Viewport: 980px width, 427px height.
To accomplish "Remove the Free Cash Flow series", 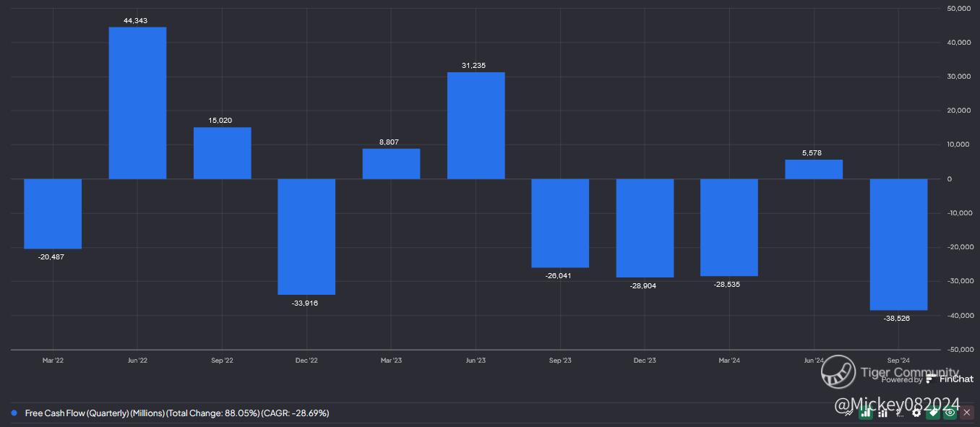I will pyautogui.click(x=967, y=413).
